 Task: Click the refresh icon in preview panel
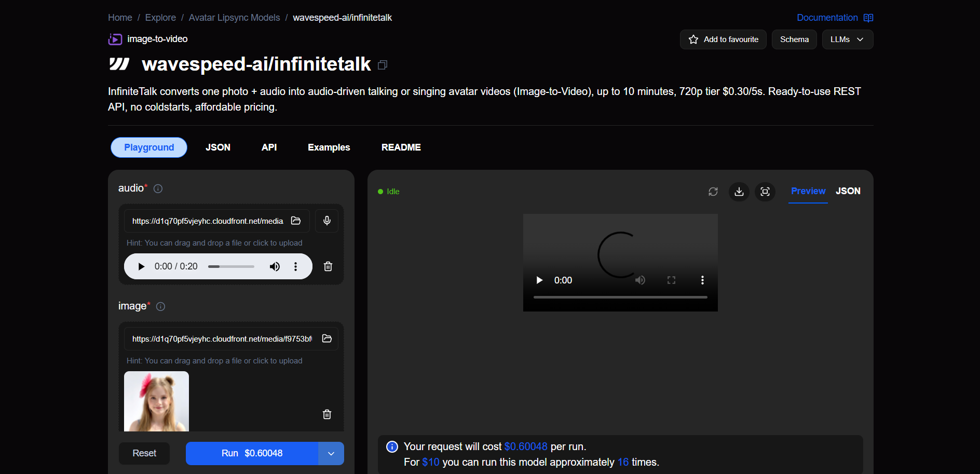coord(713,192)
